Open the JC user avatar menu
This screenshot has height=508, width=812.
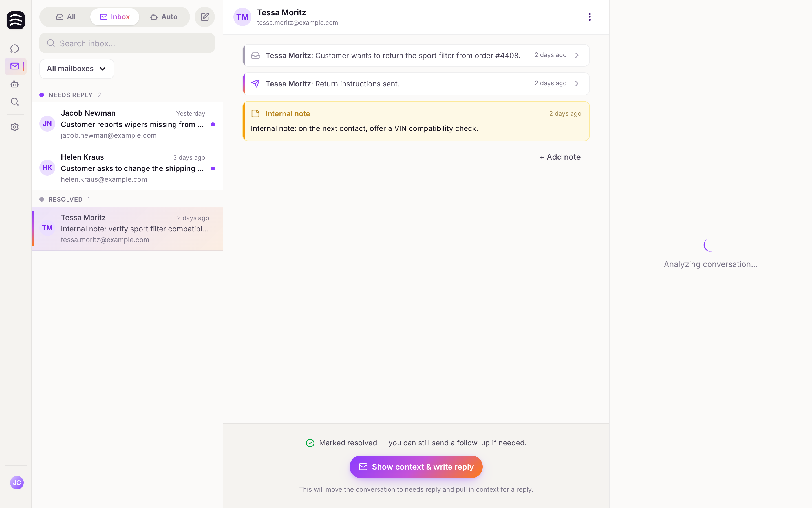(17, 483)
